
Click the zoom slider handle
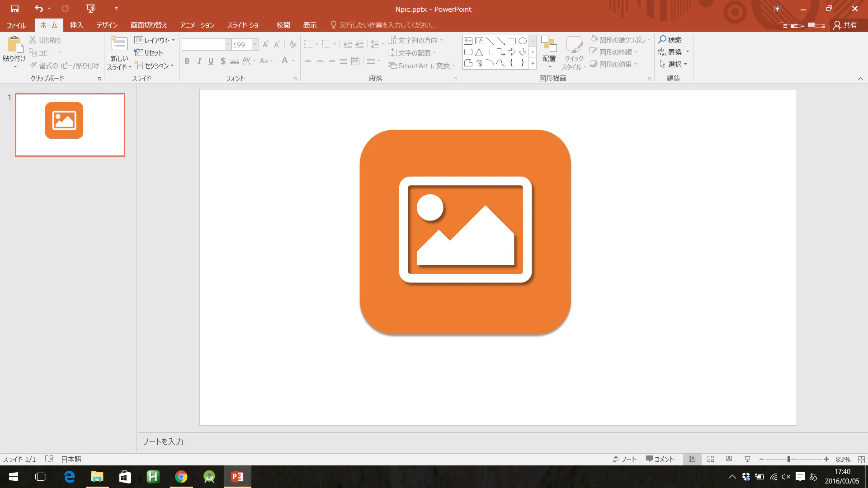point(788,459)
